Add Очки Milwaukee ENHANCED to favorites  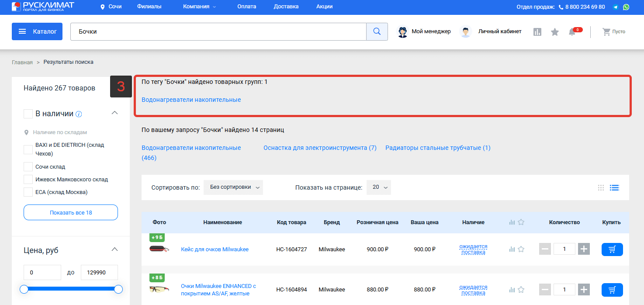[x=521, y=289]
